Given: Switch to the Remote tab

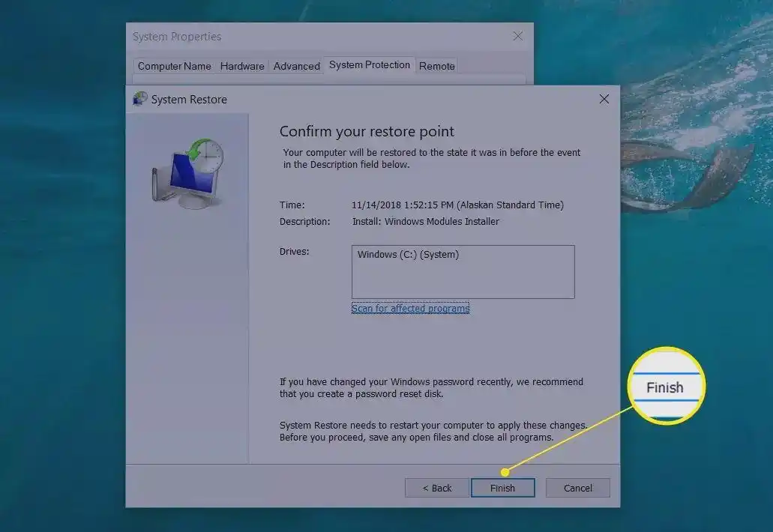Looking at the screenshot, I should [x=436, y=66].
